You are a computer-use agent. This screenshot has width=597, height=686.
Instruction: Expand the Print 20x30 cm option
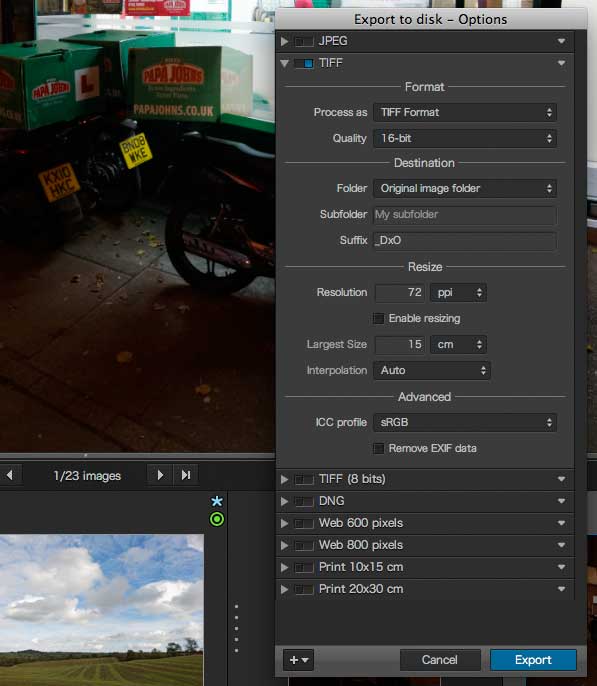284,589
